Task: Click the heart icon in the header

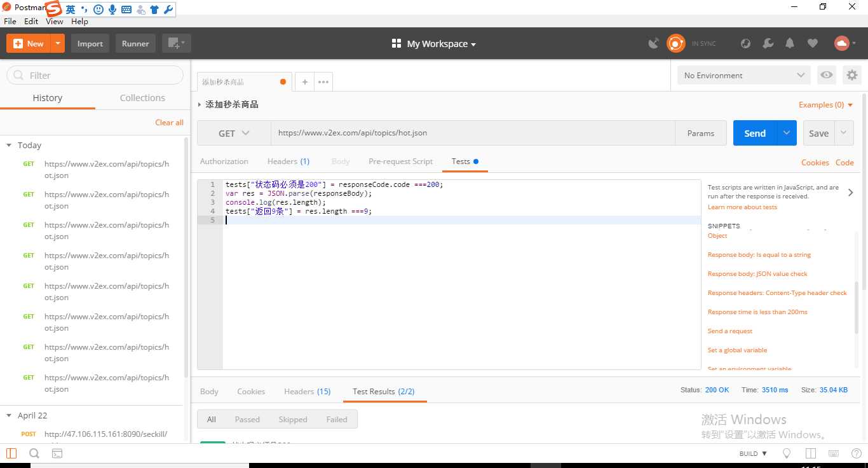Action: [812, 43]
